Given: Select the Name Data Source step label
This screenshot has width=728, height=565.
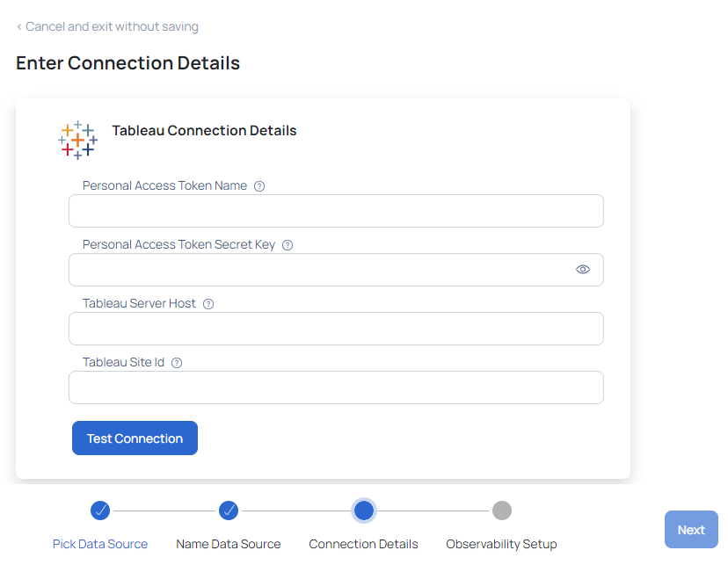Looking at the screenshot, I should click(x=229, y=544).
